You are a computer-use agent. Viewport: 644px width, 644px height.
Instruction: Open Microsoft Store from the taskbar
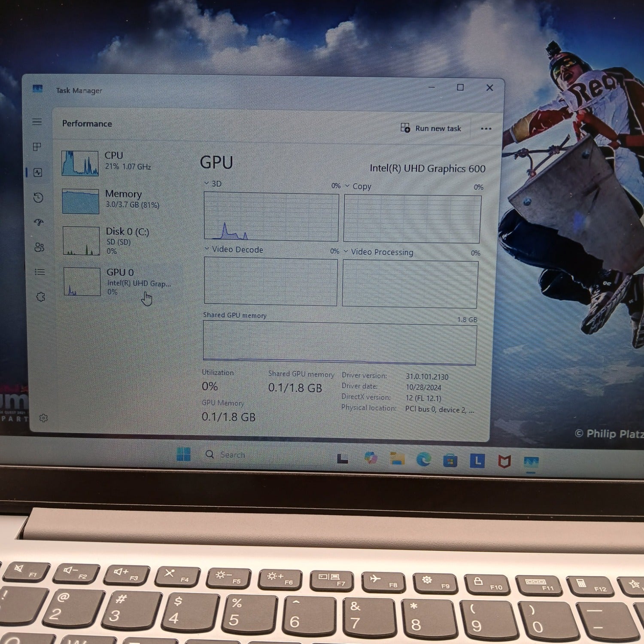point(450,461)
